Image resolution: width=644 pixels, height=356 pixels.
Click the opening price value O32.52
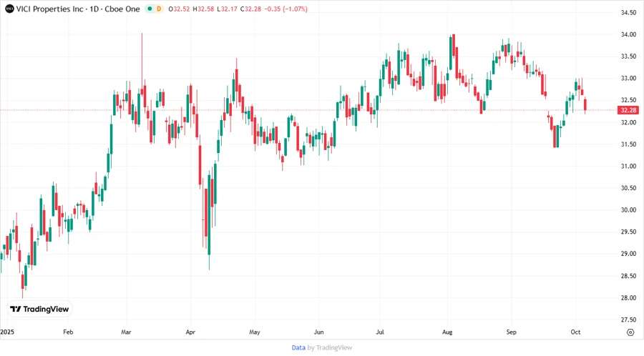tap(179, 9)
